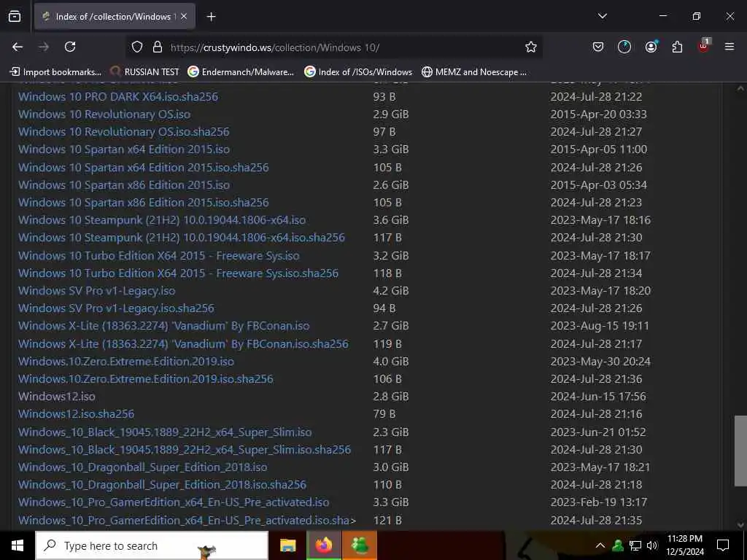Open the Save to Pocket icon
747x560 pixels.
click(598, 47)
